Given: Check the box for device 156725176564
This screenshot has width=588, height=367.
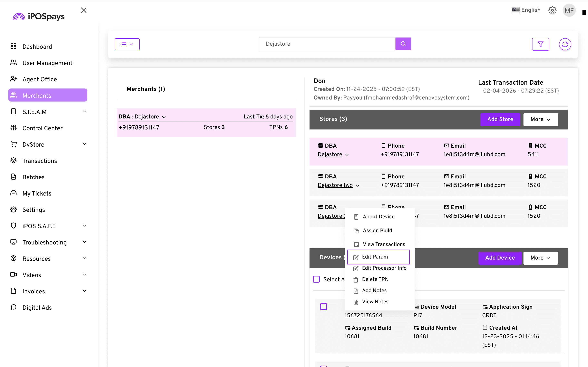Looking at the screenshot, I should pos(323,307).
